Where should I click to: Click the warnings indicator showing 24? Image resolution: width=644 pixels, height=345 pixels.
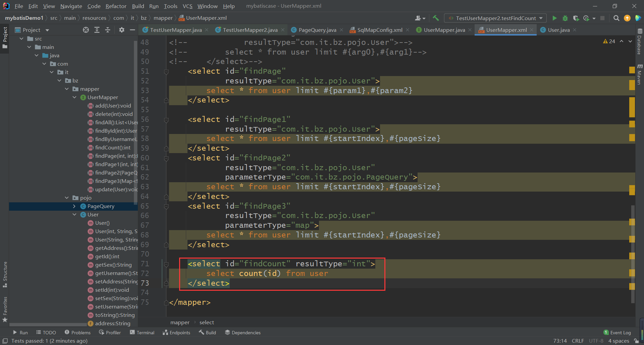click(x=609, y=41)
